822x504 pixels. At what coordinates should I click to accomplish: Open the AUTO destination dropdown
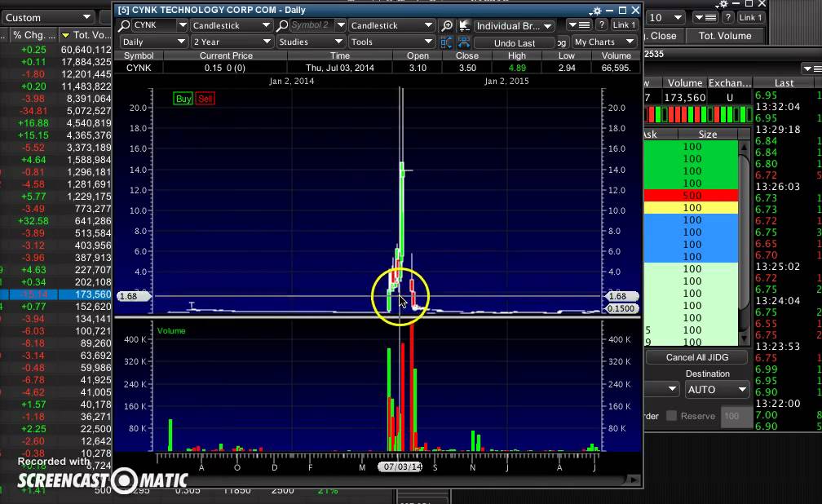point(717,390)
